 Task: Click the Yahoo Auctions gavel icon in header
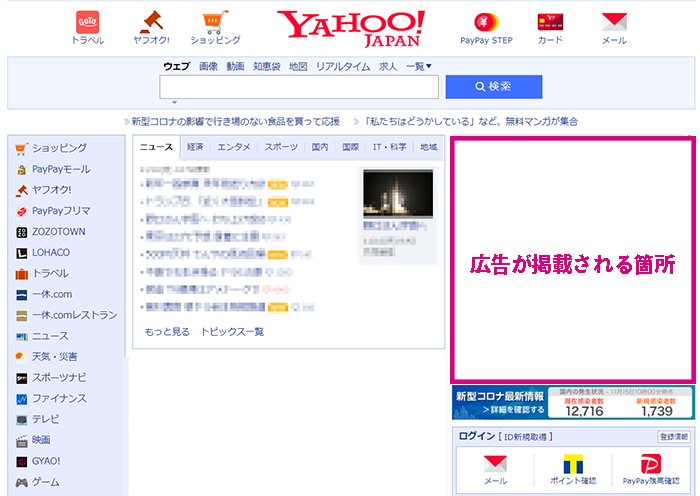pos(151,22)
